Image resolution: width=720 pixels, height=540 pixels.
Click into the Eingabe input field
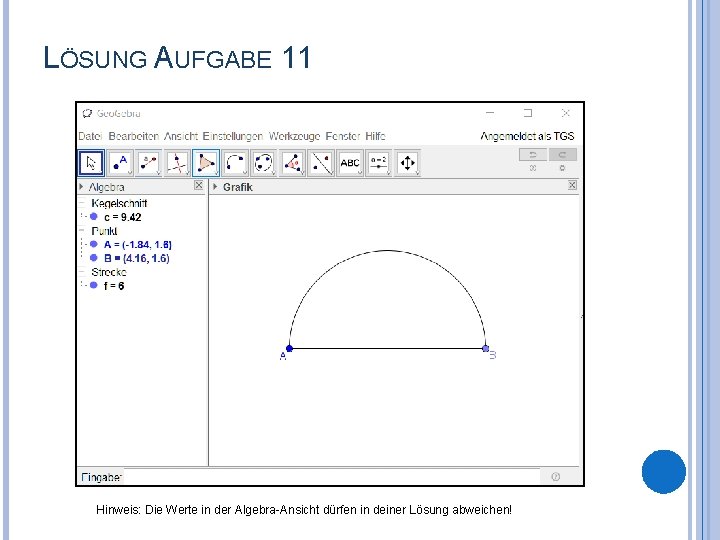point(332,477)
